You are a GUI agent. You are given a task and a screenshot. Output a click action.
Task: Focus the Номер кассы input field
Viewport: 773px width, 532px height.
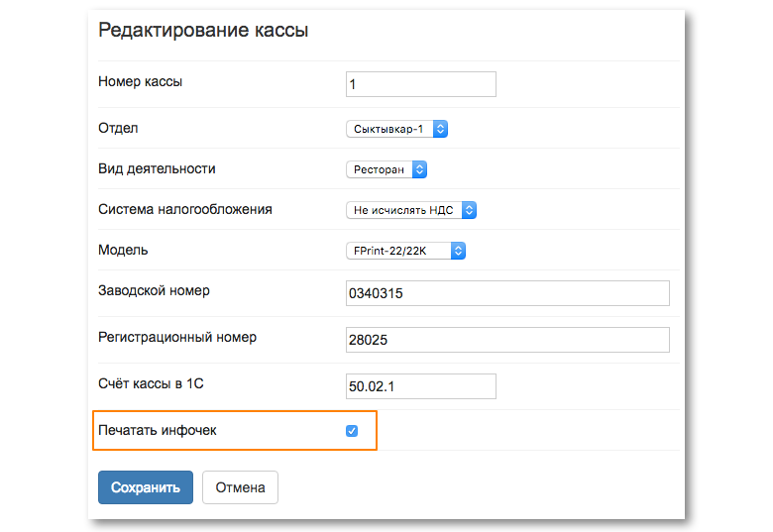pos(421,84)
